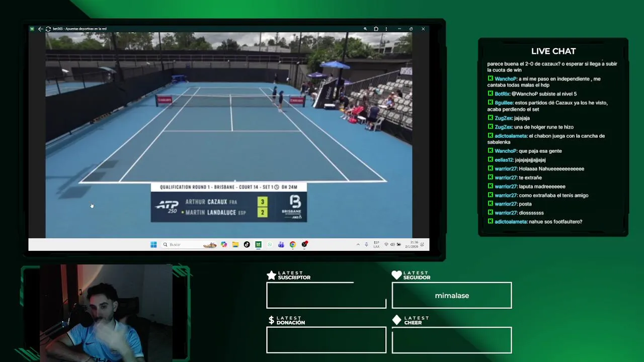Click latest seguidor name mimalase
644x362 pixels.
point(452,296)
